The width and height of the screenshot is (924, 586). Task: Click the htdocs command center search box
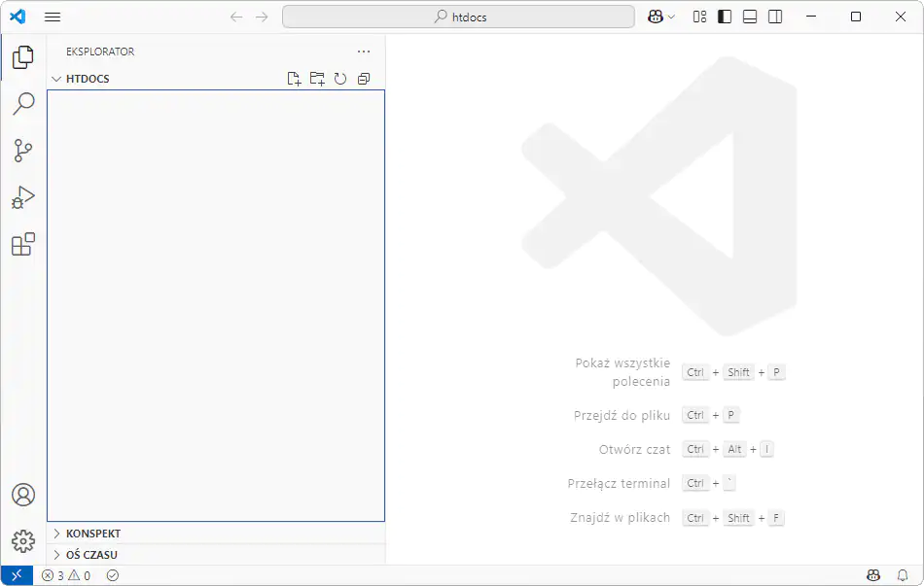[458, 17]
